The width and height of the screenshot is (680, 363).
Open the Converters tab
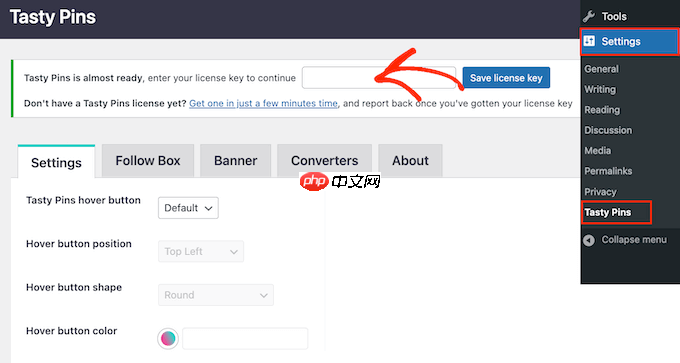tap(324, 160)
